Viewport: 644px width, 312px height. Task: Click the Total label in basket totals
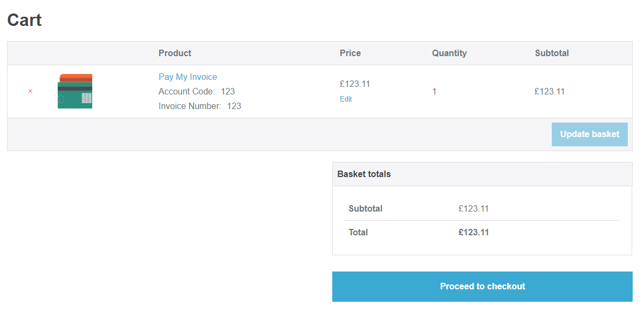point(358,232)
